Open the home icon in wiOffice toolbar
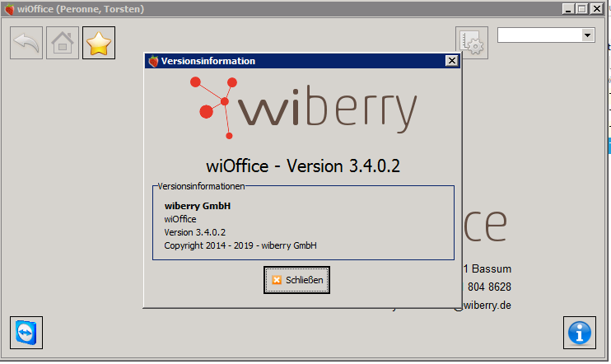This screenshot has width=611, height=364. (x=63, y=43)
